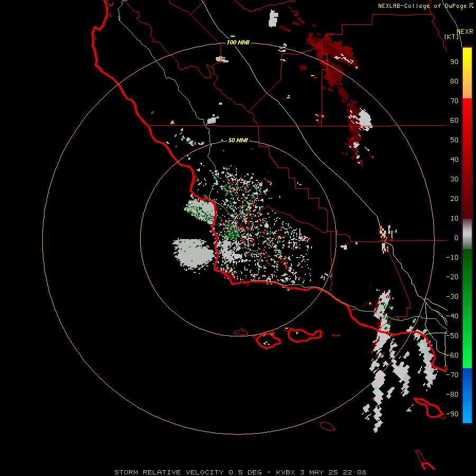The width and height of the screenshot is (476, 476).
Task: Click the positive 80 value on velocity scale
Action: [454, 81]
